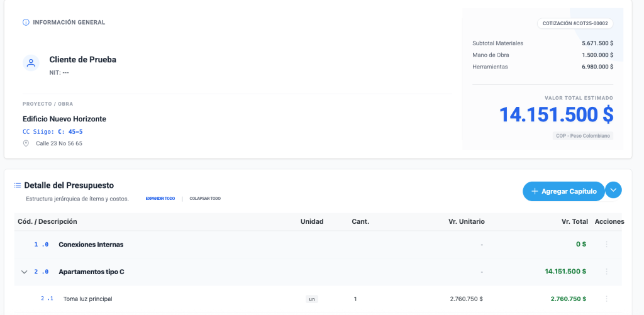644x315 pixels.
Task: Click the CC Siigo C: 45-5 link
Action: pos(53,131)
